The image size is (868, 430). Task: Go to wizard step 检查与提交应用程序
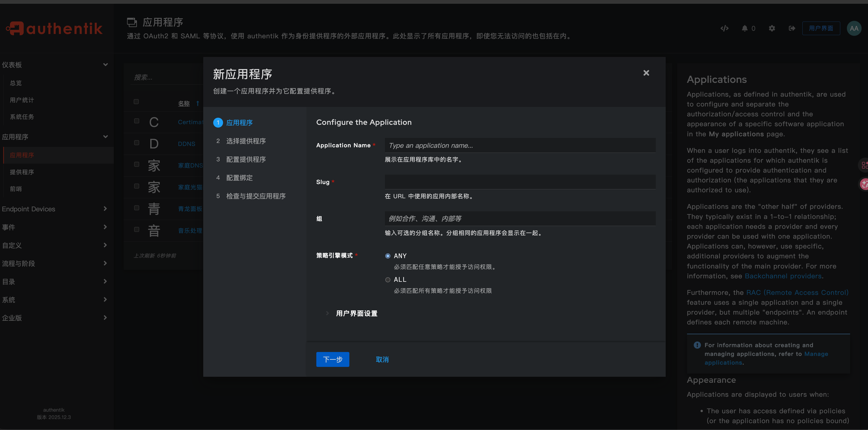point(256,196)
